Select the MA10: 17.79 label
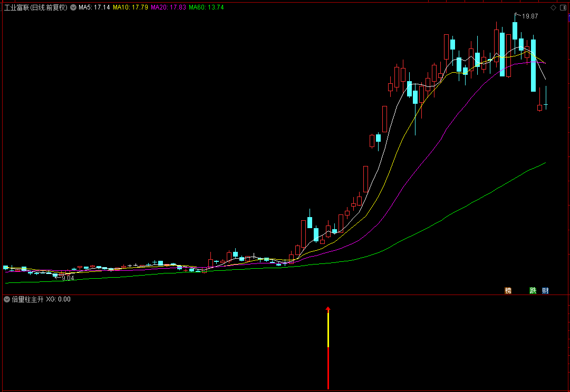Screen dimensions: 570x392 click(130, 7)
